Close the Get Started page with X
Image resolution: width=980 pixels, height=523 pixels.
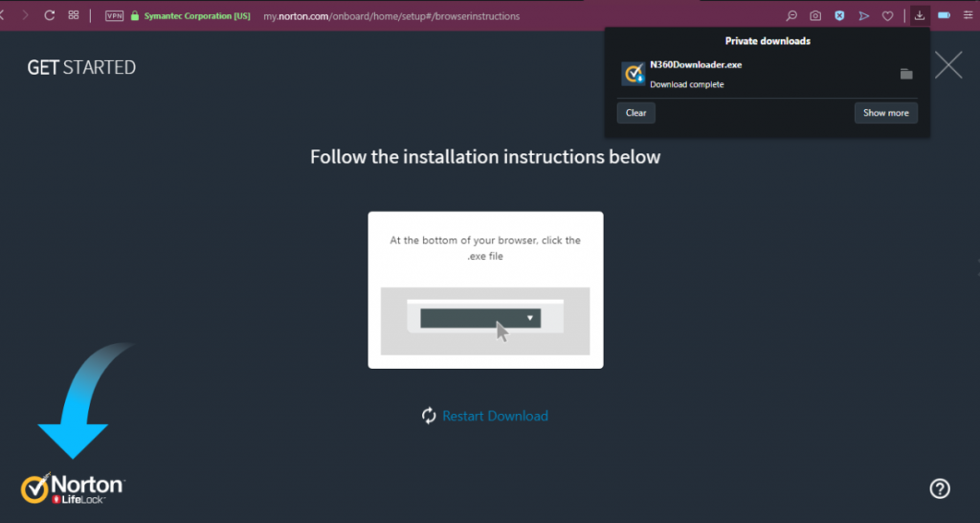pyautogui.click(x=948, y=65)
